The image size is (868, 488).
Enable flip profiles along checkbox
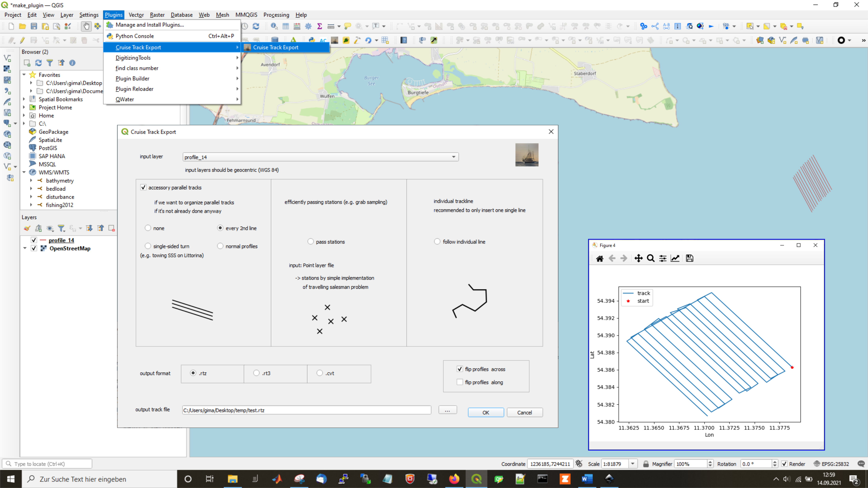click(460, 382)
